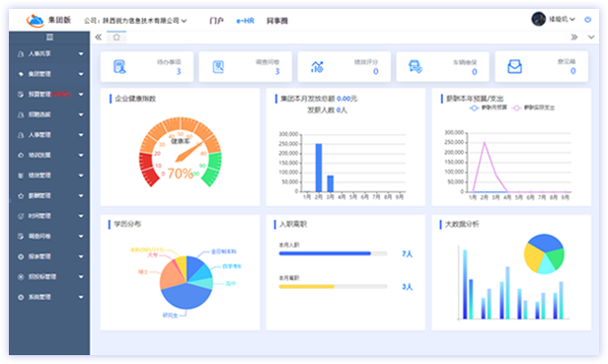Expand the 人事管理 sidebar menu
The height and width of the screenshot is (364, 608).
[49, 135]
